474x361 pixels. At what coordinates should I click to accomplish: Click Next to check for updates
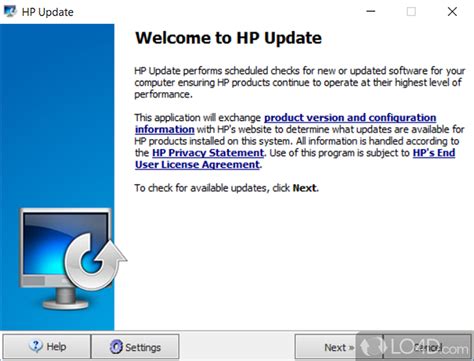[338, 347]
